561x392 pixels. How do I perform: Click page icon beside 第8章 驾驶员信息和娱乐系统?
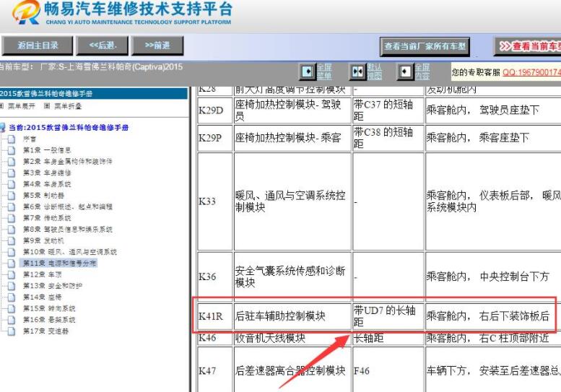(12, 230)
